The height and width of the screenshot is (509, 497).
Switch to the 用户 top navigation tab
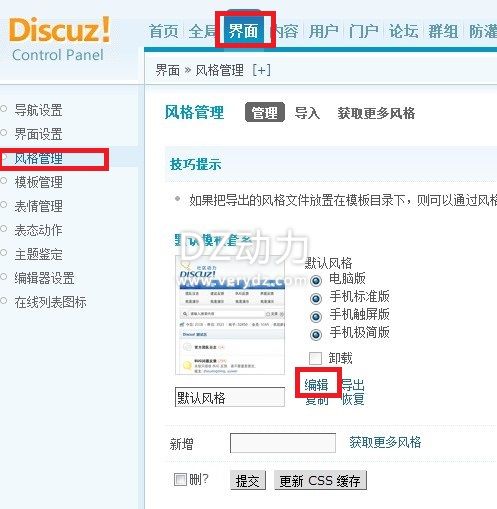pyautogui.click(x=323, y=32)
